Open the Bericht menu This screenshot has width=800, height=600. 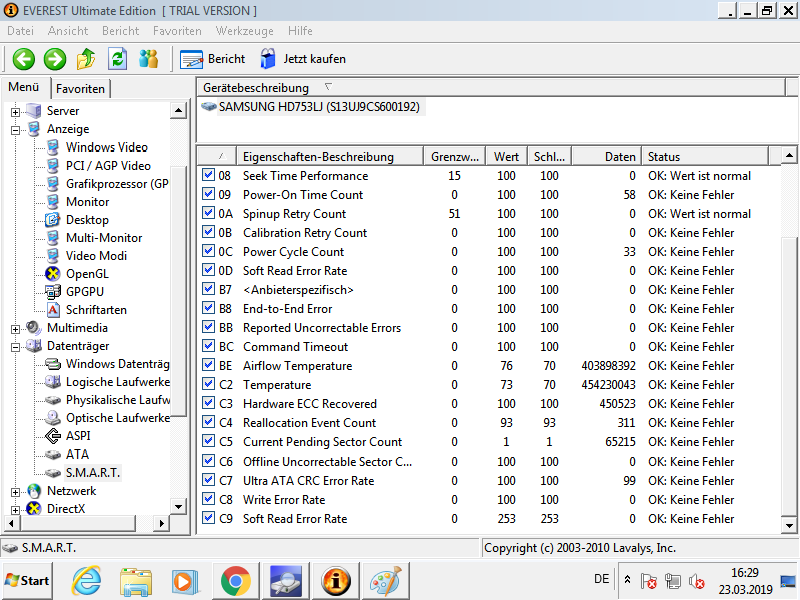(x=120, y=31)
